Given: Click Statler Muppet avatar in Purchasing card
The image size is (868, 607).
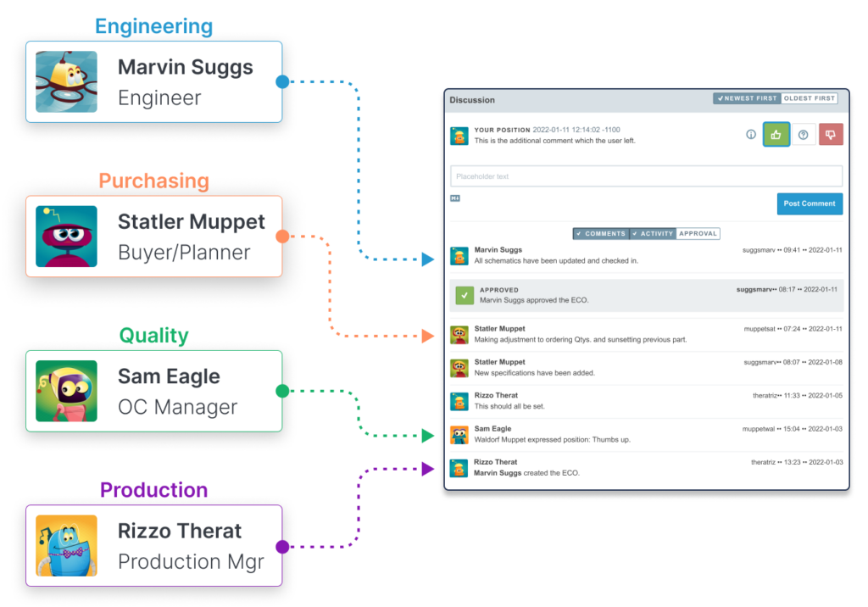Looking at the screenshot, I should [x=66, y=237].
